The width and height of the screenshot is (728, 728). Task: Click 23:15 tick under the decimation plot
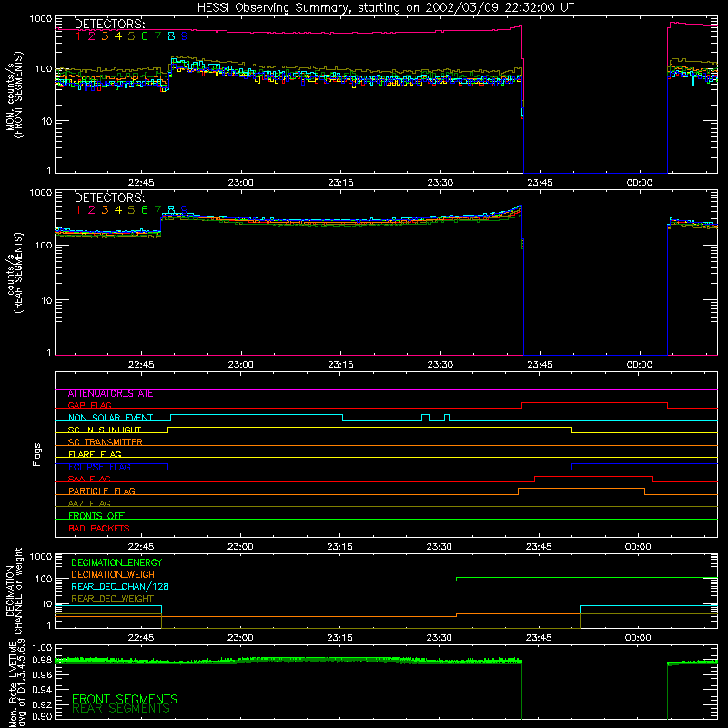pyautogui.click(x=339, y=638)
